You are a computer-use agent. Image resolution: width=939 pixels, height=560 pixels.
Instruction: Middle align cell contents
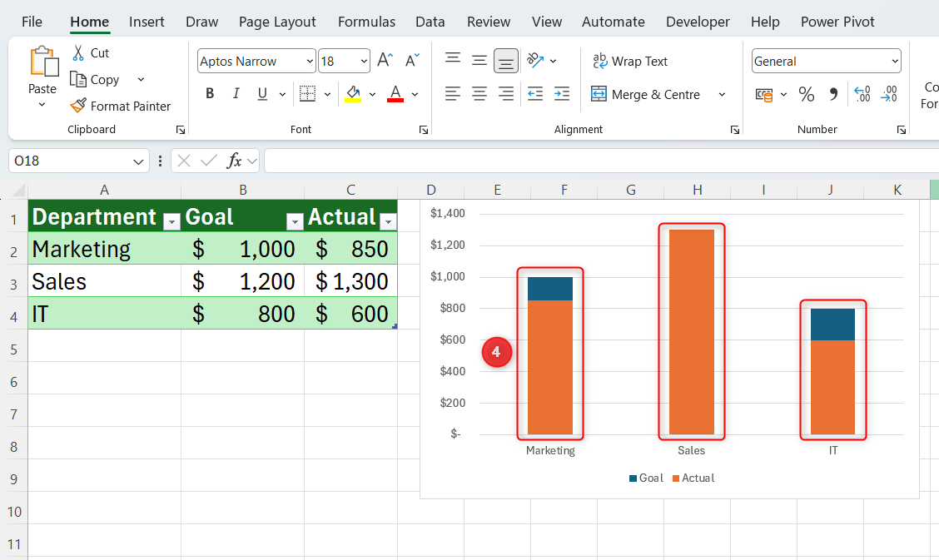coord(479,61)
